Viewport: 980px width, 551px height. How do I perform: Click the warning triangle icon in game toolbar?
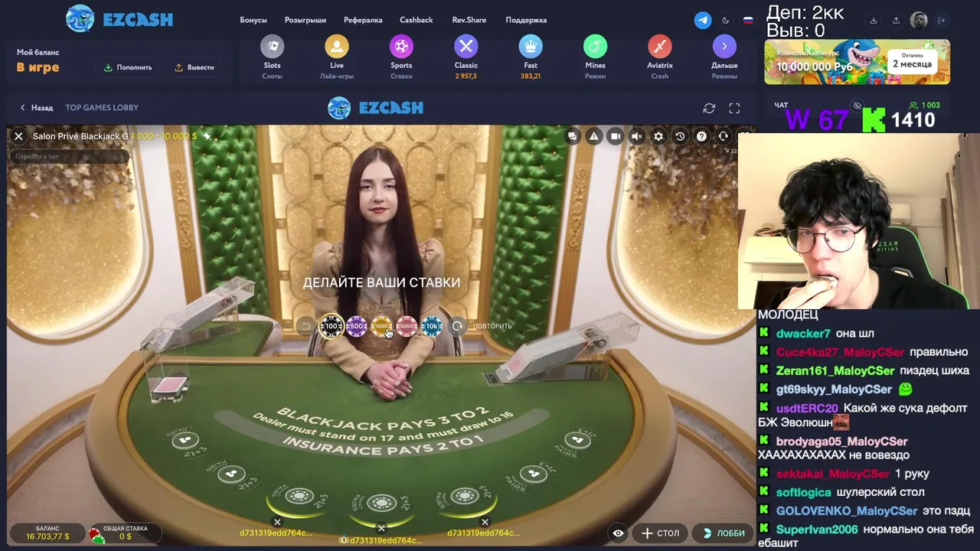coord(593,136)
